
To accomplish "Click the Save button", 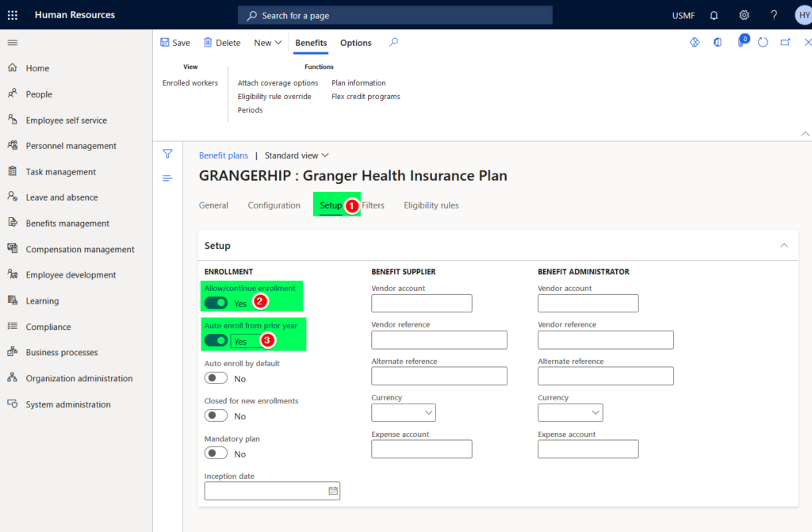I will pyautogui.click(x=175, y=43).
